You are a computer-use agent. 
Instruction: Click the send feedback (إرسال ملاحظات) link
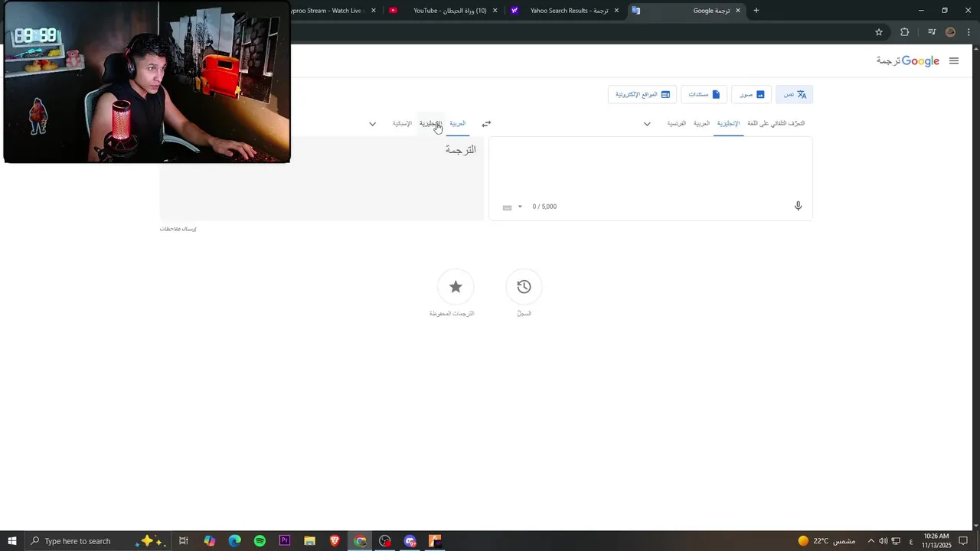[x=178, y=229]
